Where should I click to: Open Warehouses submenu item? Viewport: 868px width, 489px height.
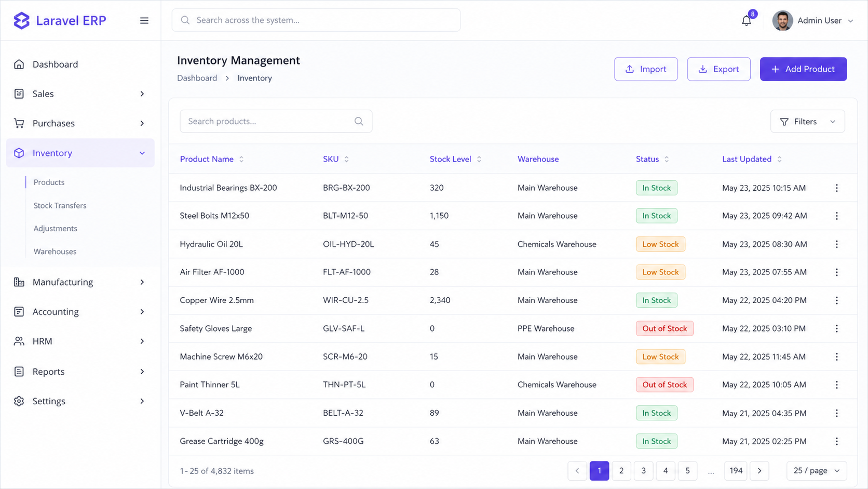(55, 251)
